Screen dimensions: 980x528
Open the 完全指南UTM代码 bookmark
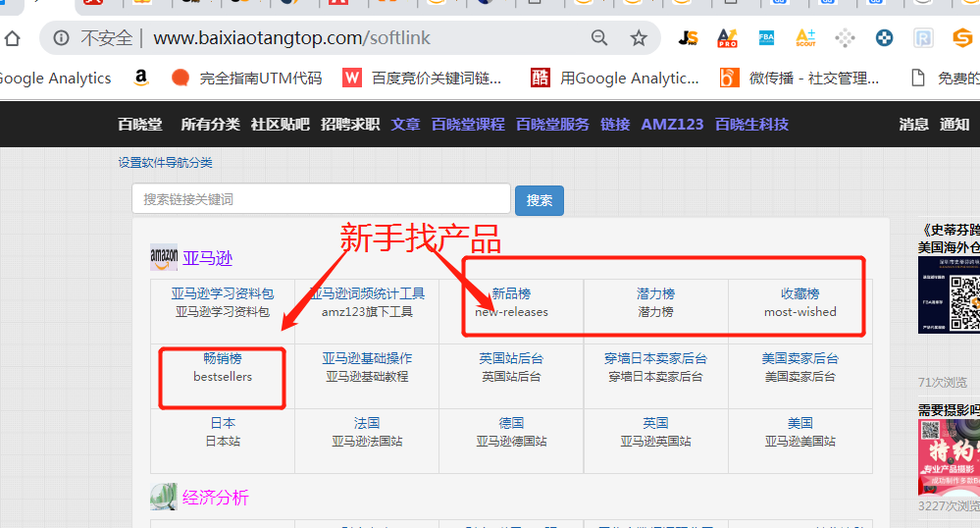pos(246,79)
